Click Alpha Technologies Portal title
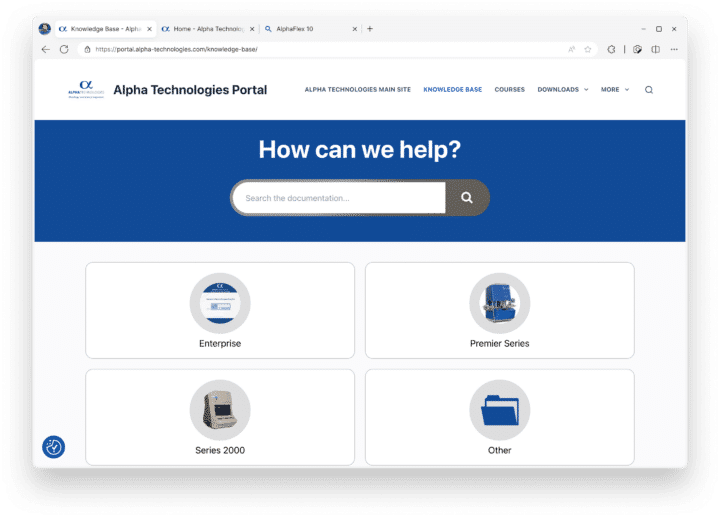Screen dimensions: 720x517 (x=190, y=90)
